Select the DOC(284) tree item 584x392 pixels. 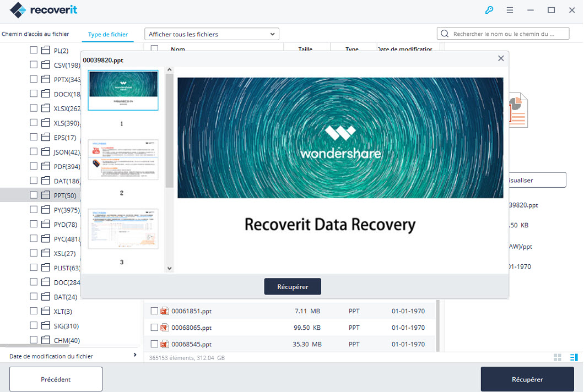tap(67, 282)
